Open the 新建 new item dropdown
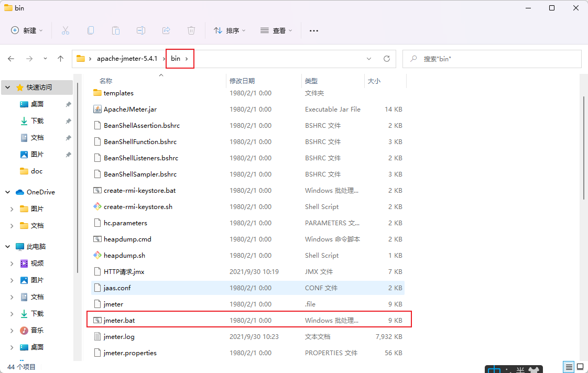Image resolution: width=588 pixels, height=373 pixels. 27,30
